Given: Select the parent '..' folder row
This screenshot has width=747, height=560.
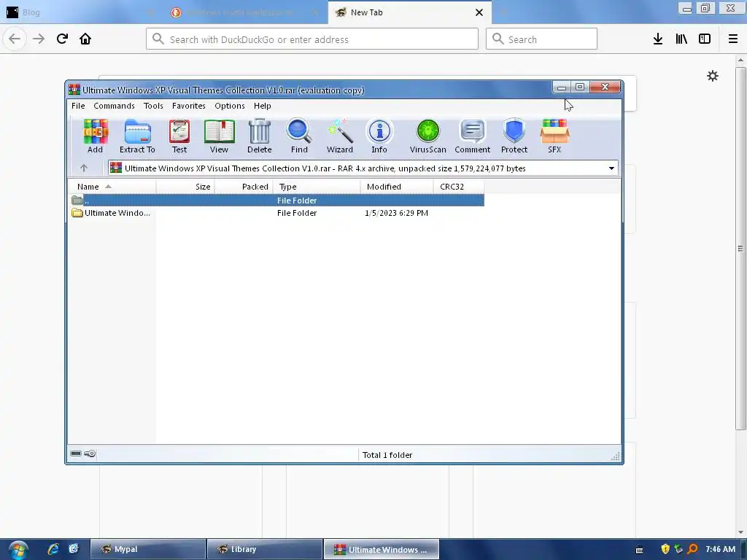Looking at the screenshot, I should pos(276,201).
